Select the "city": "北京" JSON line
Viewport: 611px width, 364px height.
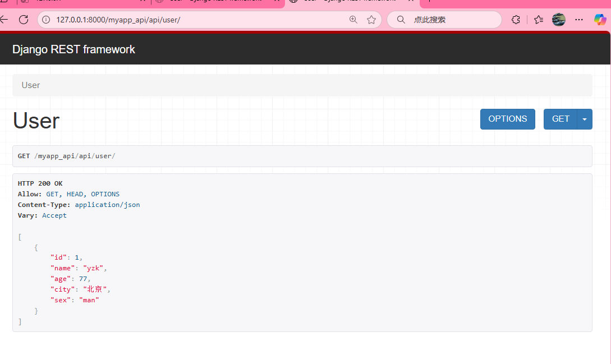[x=80, y=289]
